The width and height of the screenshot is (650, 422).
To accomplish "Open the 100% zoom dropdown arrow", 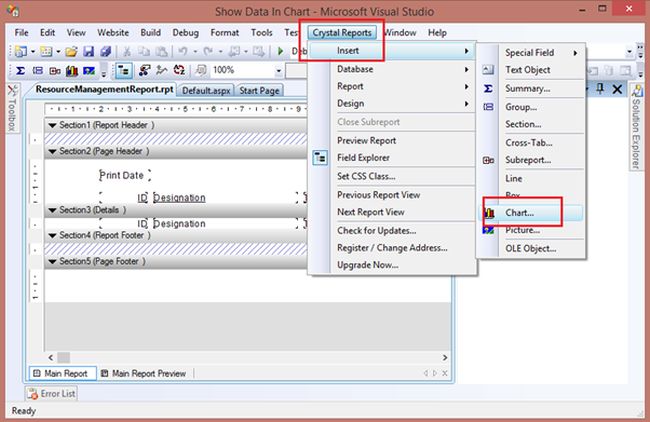I will coord(279,71).
